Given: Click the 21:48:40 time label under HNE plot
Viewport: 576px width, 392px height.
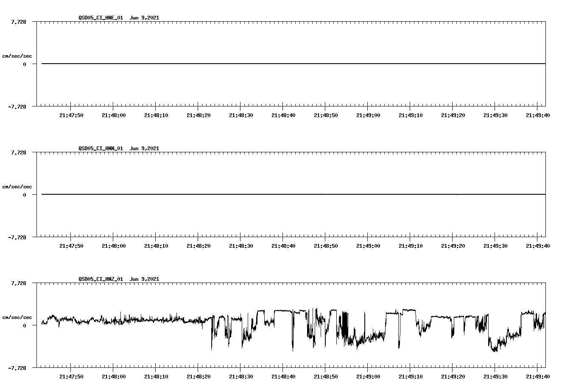Looking at the screenshot, I should click(283, 115).
